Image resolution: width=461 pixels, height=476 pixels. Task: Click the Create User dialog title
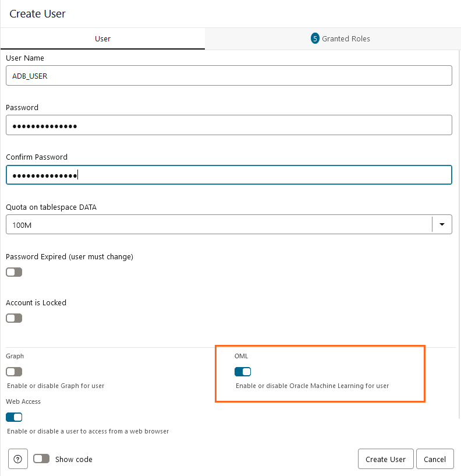click(37, 13)
